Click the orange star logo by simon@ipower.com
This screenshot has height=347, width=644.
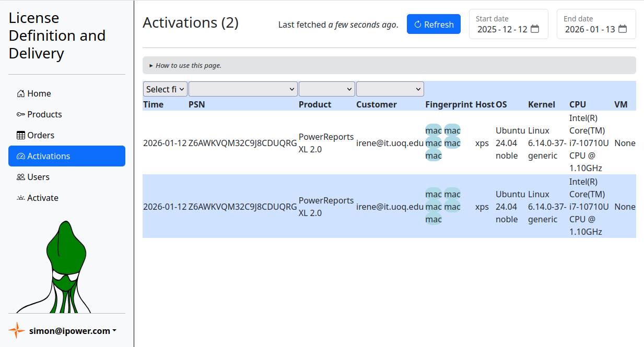[x=17, y=330]
